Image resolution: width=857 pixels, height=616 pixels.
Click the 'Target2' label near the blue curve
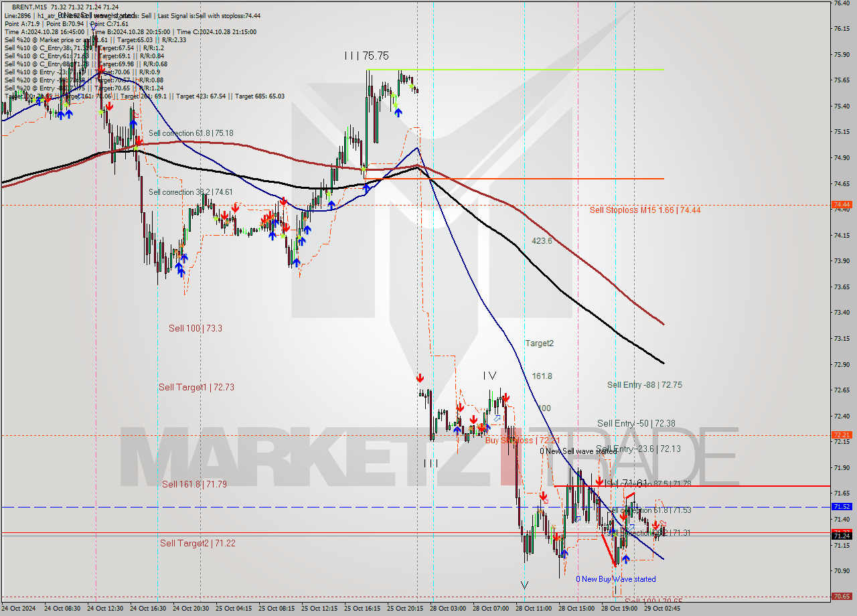[x=539, y=343]
